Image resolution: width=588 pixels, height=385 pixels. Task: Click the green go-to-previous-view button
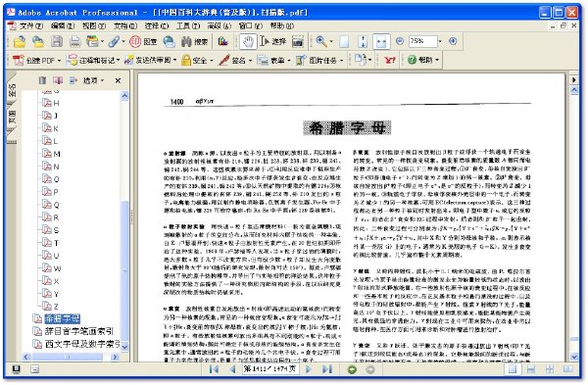pyautogui.click(x=352, y=369)
